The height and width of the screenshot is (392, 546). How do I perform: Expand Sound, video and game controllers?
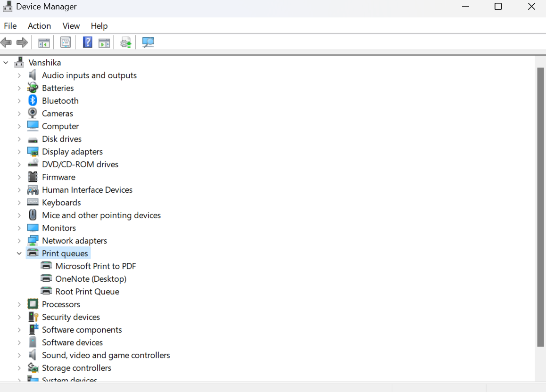point(19,355)
